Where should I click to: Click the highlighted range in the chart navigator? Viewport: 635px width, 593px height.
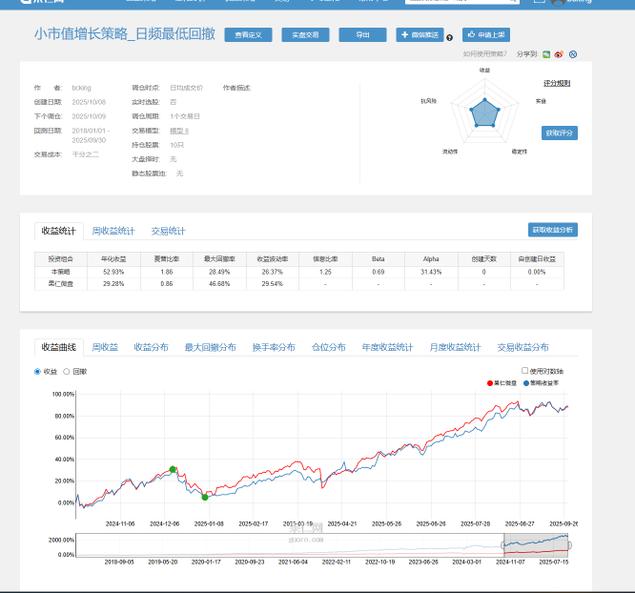tap(535, 545)
